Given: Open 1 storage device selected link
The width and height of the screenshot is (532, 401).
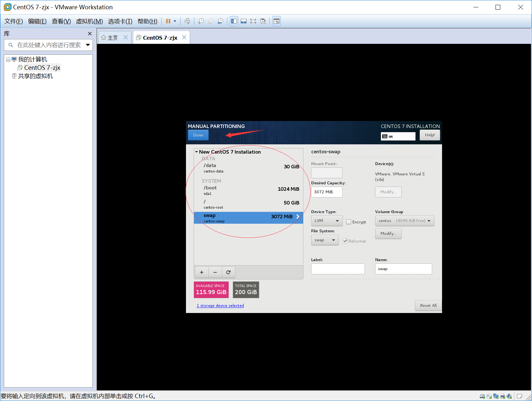Looking at the screenshot, I should click(220, 306).
